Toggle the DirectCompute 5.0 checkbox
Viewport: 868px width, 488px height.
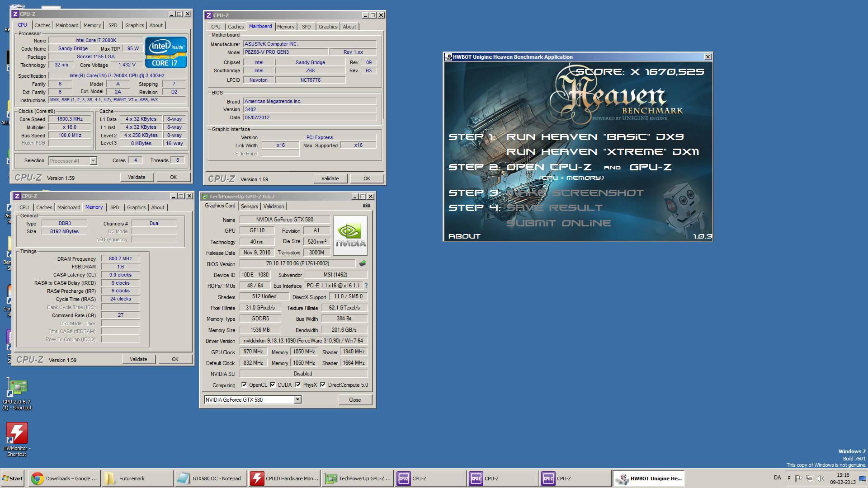click(x=323, y=385)
